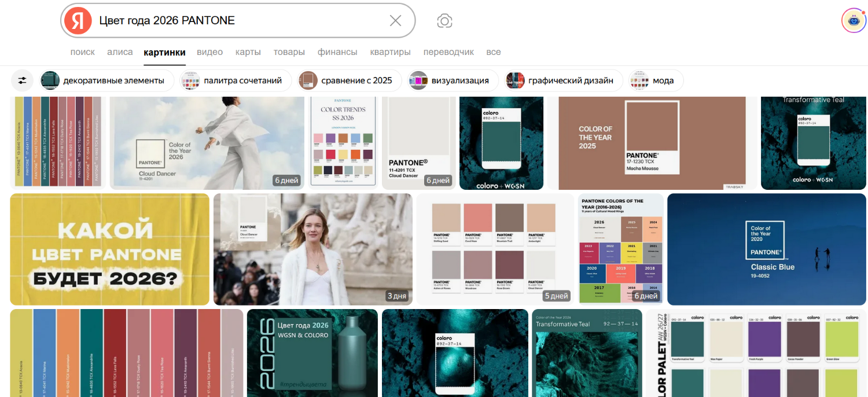Open the 'Color Trends SS 2026' image
The width and height of the screenshot is (868, 397).
[x=343, y=143]
